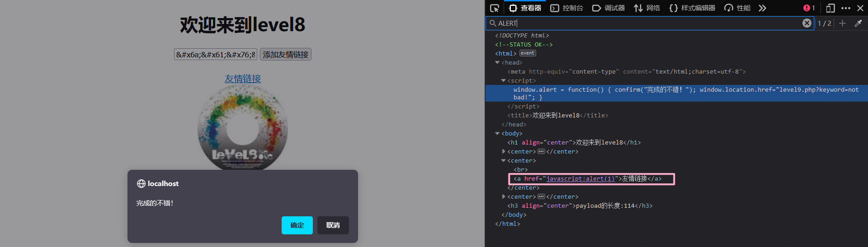Select the meta http-equiv node
This screenshot has height=247, width=868.
coord(626,72)
